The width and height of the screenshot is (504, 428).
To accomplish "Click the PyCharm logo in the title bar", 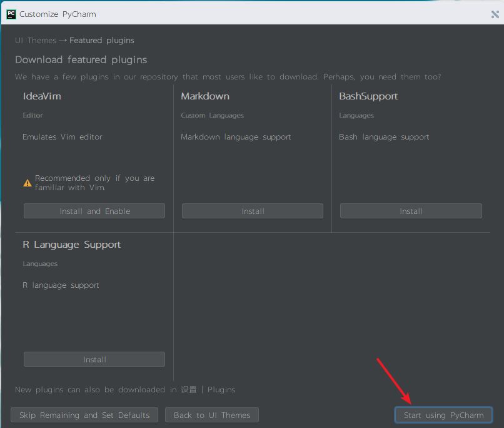I will click(11, 14).
